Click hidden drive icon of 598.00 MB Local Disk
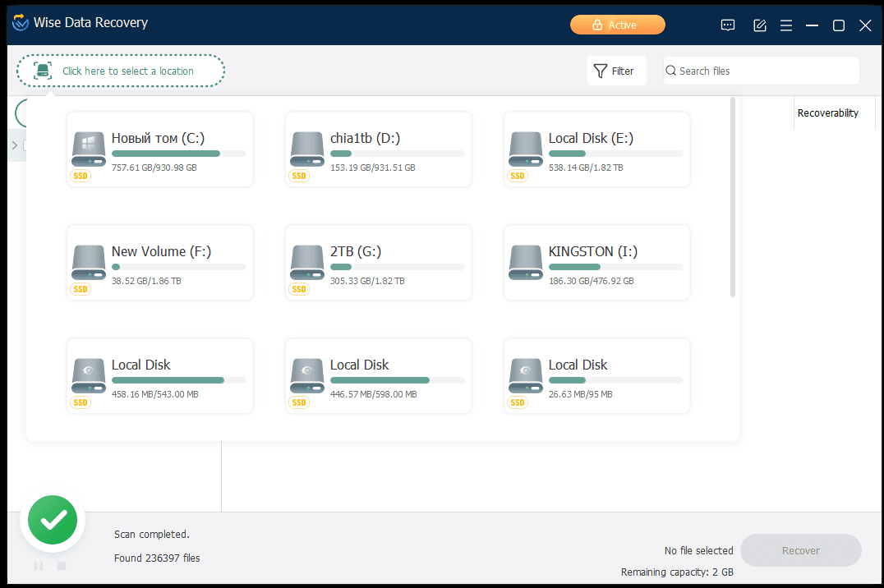This screenshot has width=884, height=588. 306,375
